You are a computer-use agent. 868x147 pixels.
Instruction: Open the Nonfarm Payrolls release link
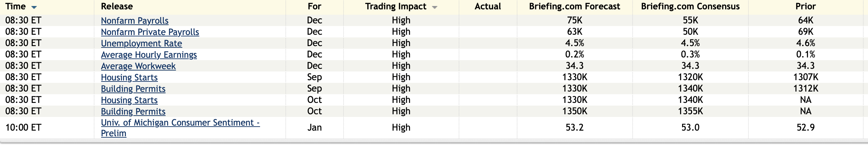[x=135, y=21]
